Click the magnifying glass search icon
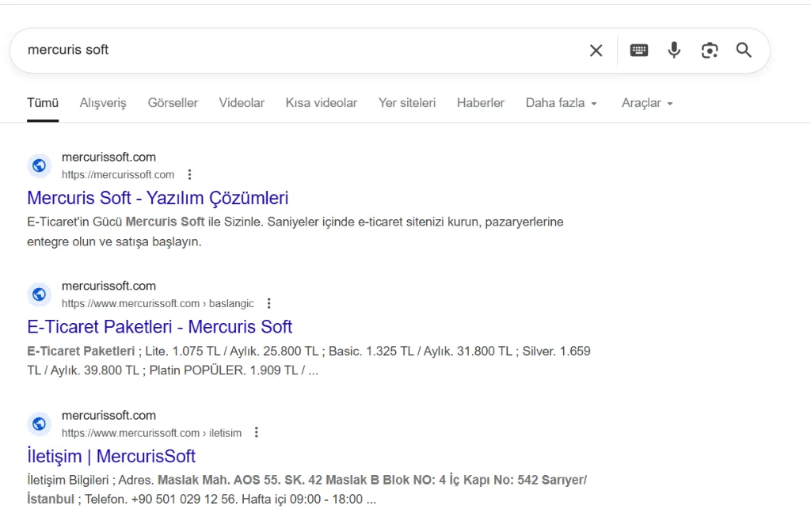 (x=744, y=51)
